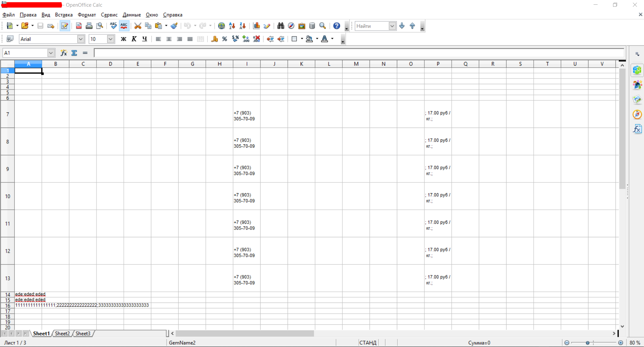This screenshot has height=347, width=644.
Task: Find Previous with up arrow
Action: click(x=412, y=26)
